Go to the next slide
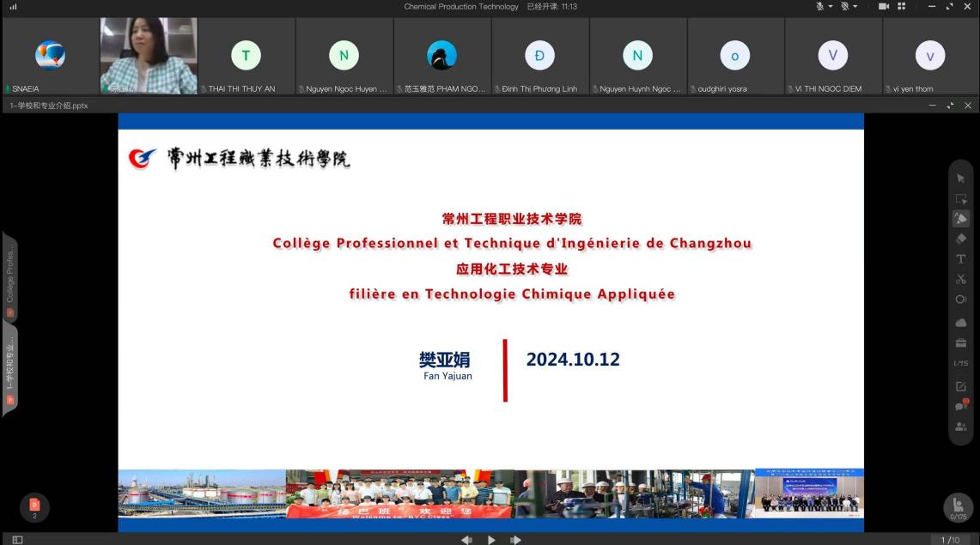 tap(516, 540)
